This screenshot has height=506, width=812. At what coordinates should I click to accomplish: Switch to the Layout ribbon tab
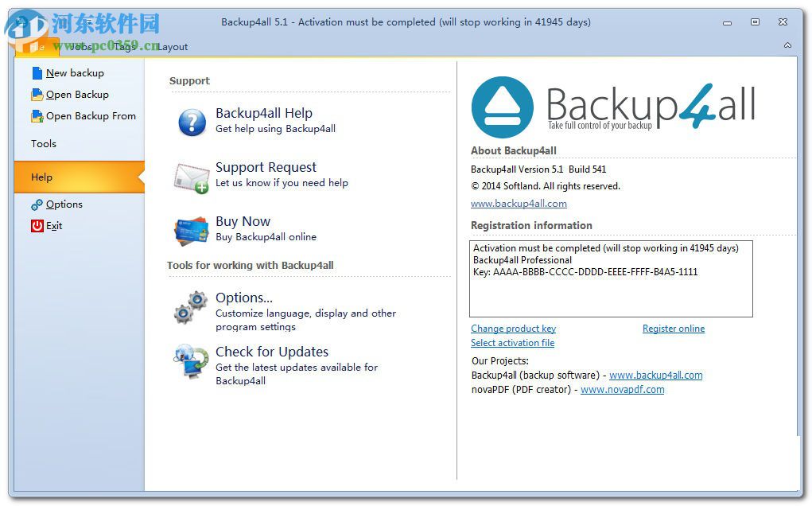click(172, 46)
